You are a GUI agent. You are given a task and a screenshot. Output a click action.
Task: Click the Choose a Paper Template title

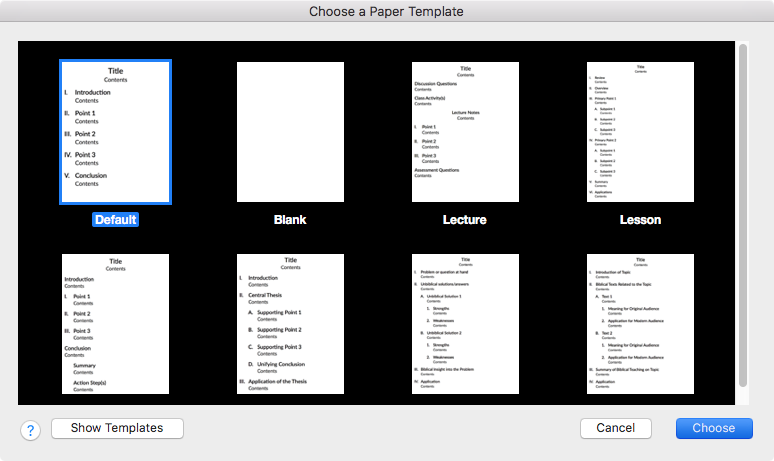click(386, 11)
